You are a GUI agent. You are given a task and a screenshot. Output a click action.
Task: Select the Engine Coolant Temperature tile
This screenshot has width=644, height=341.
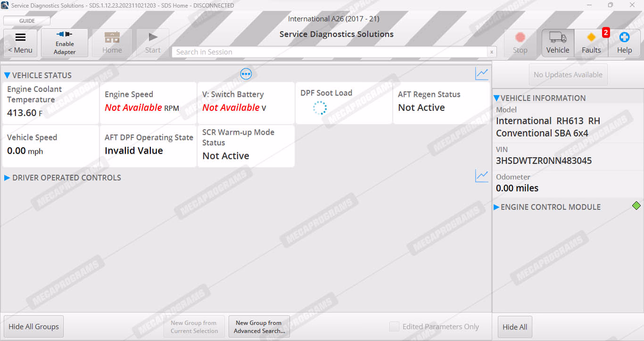pyautogui.click(x=50, y=103)
